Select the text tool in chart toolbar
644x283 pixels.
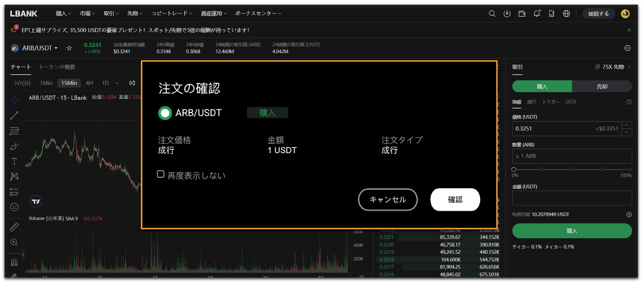point(14,161)
